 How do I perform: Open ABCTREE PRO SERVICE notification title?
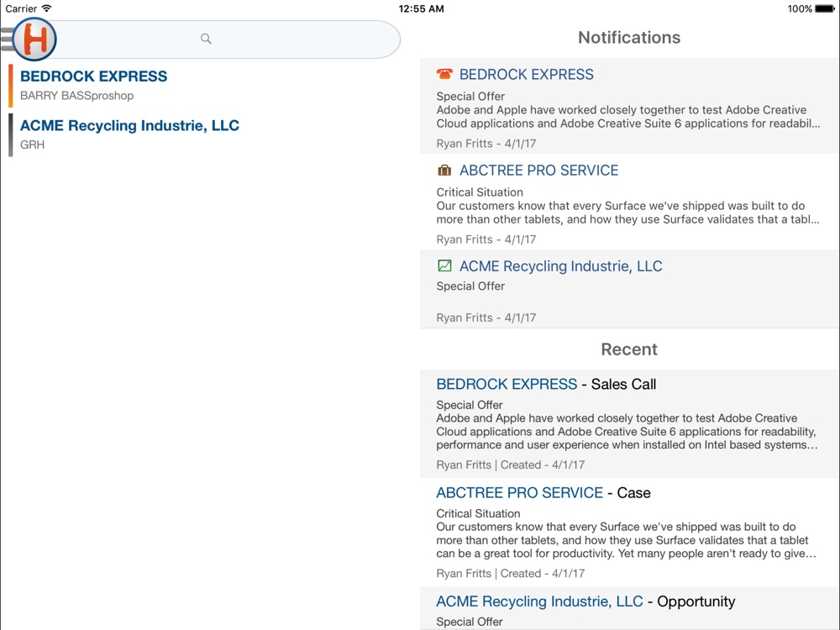coord(539,171)
